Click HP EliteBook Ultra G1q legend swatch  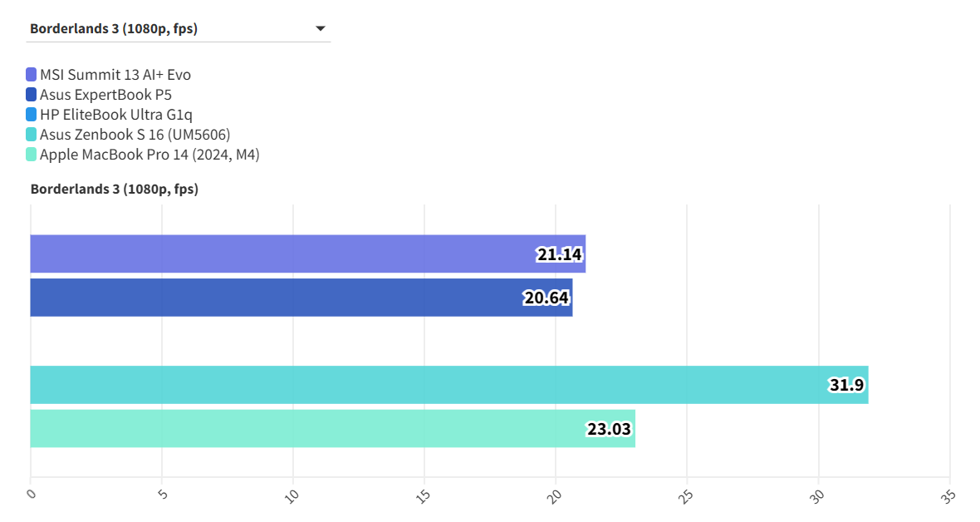click(x=32, y=115)
